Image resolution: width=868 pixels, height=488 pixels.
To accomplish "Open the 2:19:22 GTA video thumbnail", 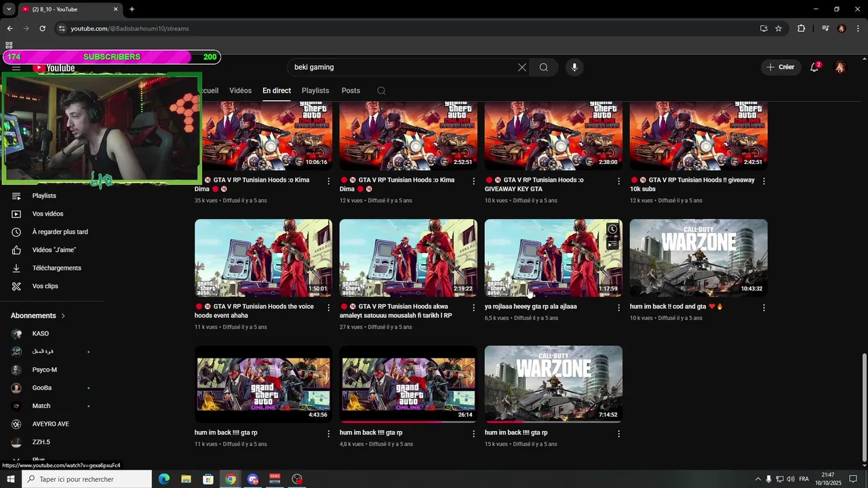I will (408, 258).
